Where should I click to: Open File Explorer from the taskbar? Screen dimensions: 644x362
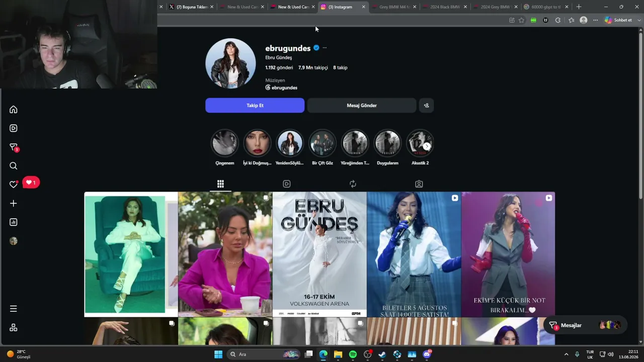pos(338,354)
